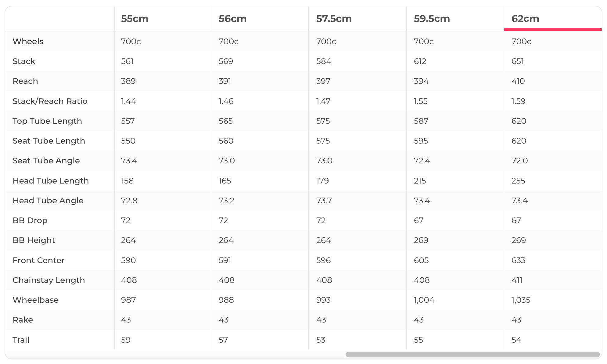The height and width of the screenshot is (364, 607).
Task: Click the Top Tube Length row label
Action: click(47, 121)
